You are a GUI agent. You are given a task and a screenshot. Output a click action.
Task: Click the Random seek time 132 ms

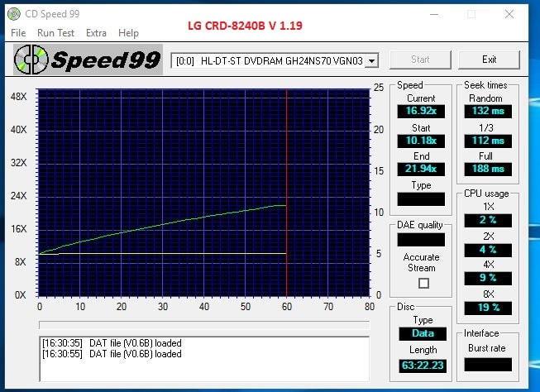(488, 111)
